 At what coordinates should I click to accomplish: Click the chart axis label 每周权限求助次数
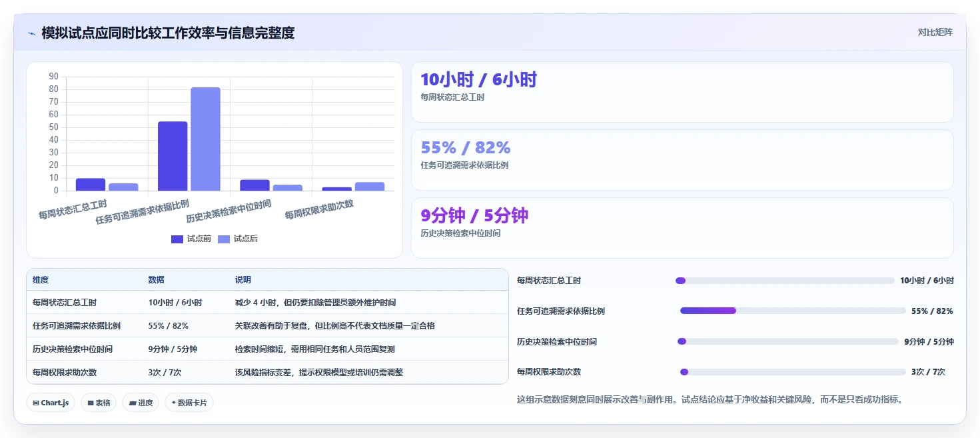(x=319, y=209)
